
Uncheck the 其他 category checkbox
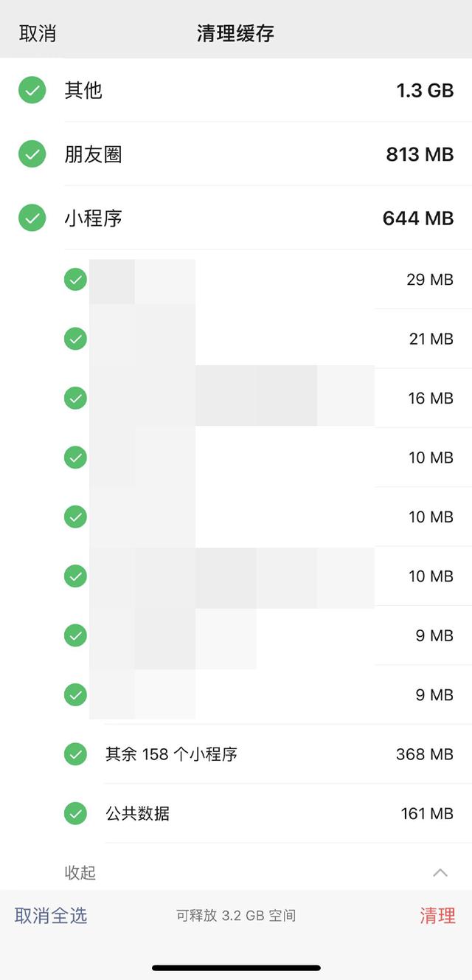coord(32,91)
